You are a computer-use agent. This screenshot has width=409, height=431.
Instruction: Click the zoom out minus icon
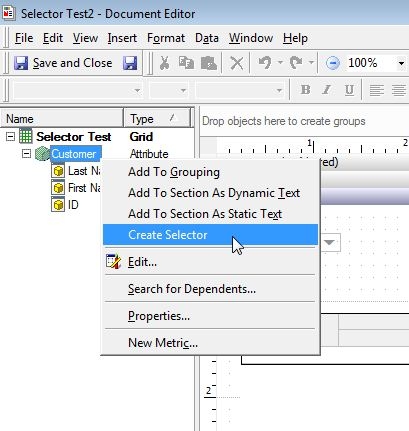pyautogui.click(x=332, y=63)
